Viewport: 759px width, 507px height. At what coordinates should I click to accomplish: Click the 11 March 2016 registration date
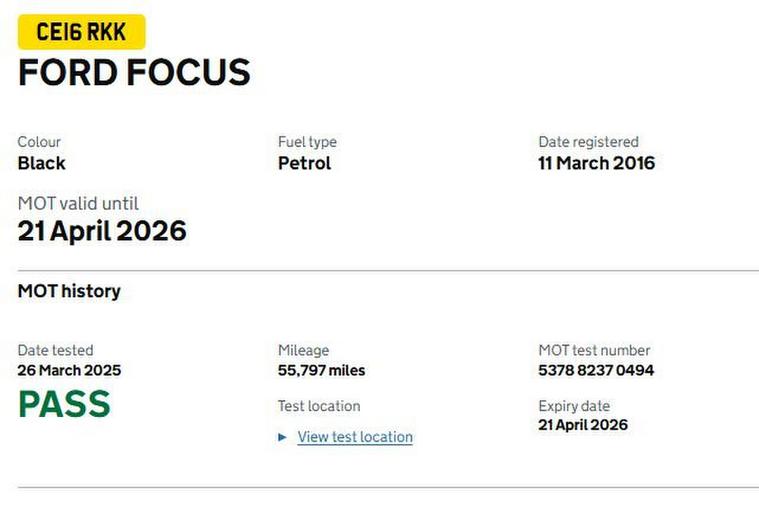click(596, 163)
